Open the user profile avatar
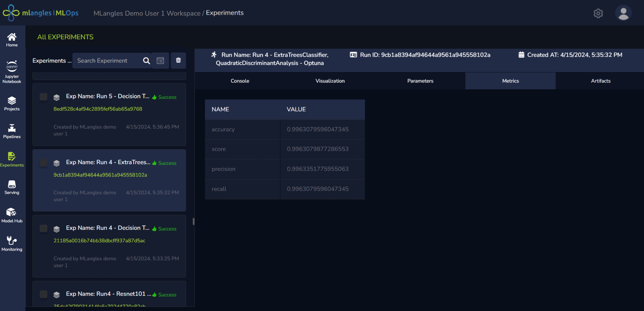This screenshot has height=311, width=644. (x=623, y=13)
